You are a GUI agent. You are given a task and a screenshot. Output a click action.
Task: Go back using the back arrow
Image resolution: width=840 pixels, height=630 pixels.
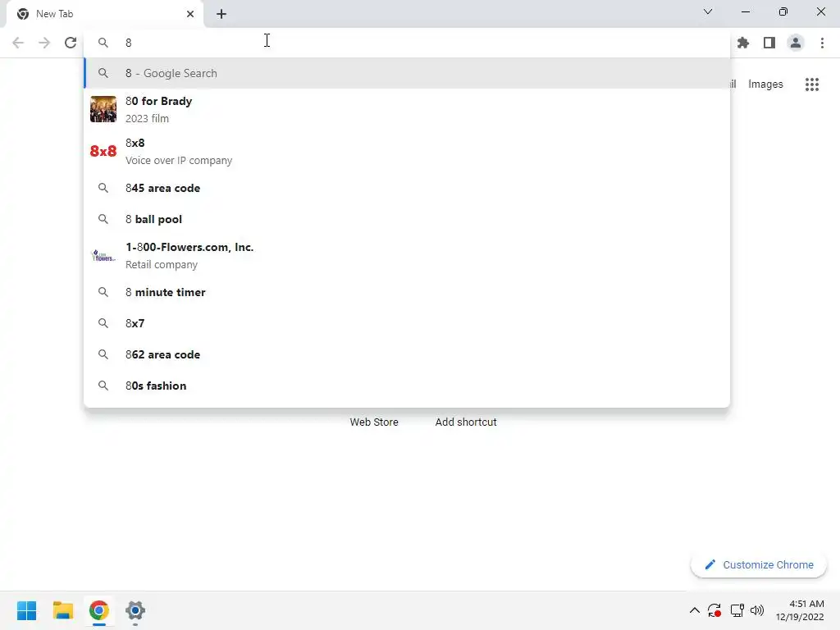pyautogui.click(x=18, y=43)
